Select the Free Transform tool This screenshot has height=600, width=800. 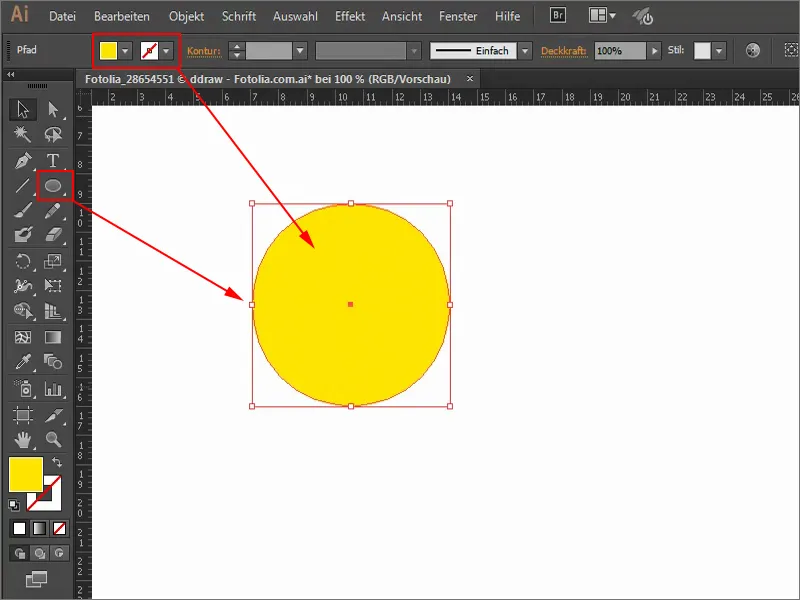(53, 286)
